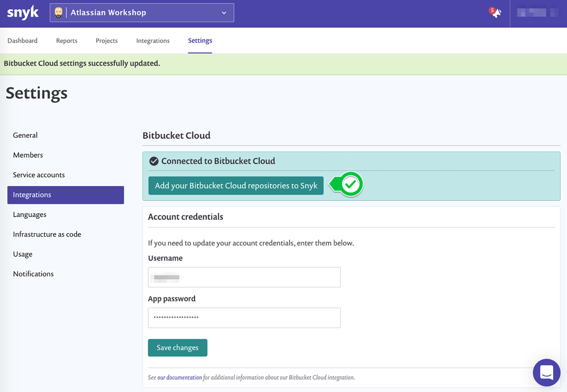This screenshot has width=567, height=392.
Task: Click the Settings page title
Action: coord(37,93)
